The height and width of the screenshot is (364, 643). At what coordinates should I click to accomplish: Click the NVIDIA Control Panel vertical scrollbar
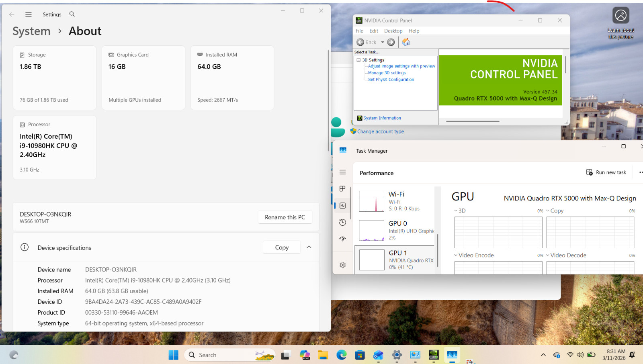[565, 64]
